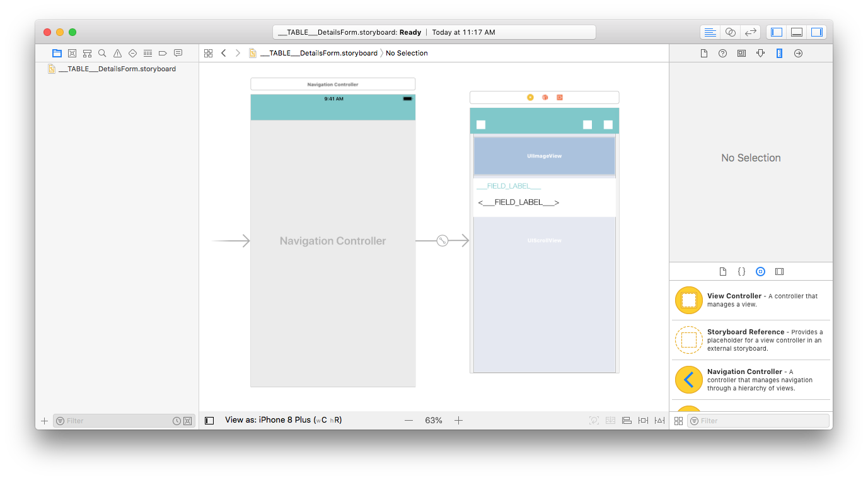This screenshot has width=868, height=480.
Task: Toggle the Debug area visibility
Action: coord(797,32)
